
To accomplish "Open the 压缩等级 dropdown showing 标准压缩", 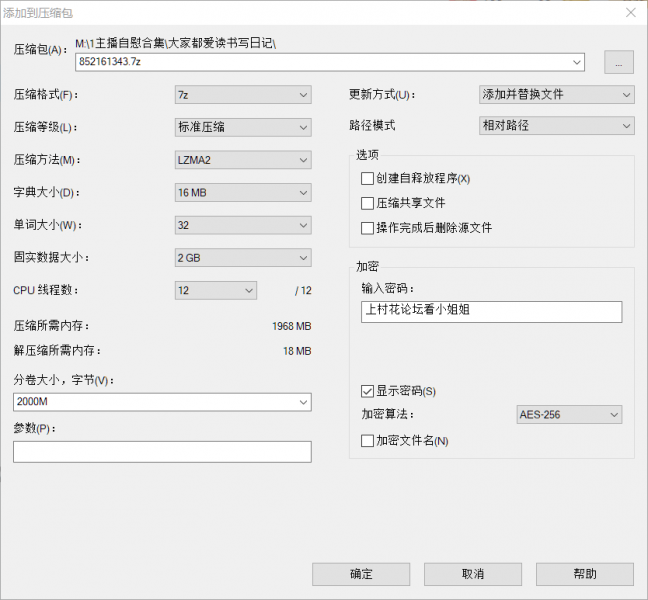I will pyautogui.click(x=243, y=127).
